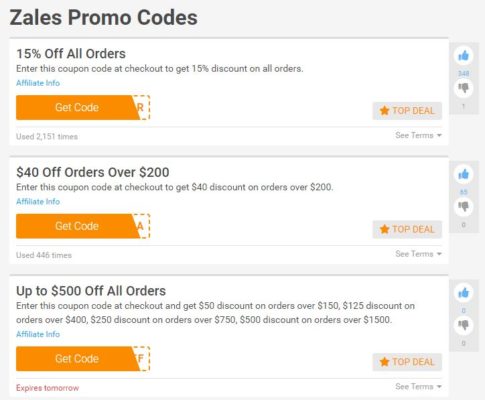
Task: Open Affiliate Info under 15% Off coupon
Action: (x=38, y=83)
